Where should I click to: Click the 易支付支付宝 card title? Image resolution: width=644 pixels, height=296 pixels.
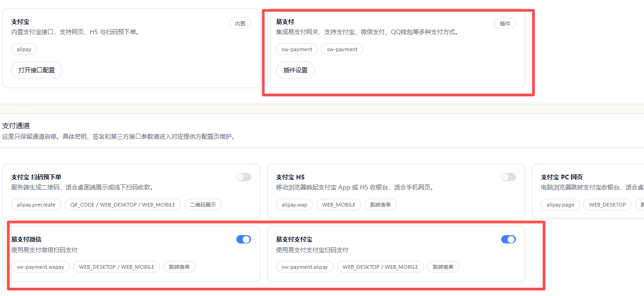pyautogui.click(x=294, y=239)
